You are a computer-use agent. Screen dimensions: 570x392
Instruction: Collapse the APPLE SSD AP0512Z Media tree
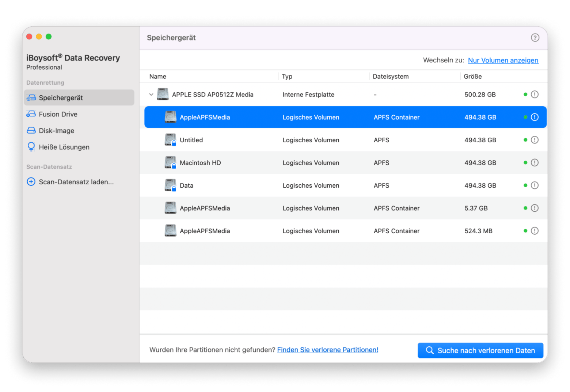pyautogui.click(x=151, y=95)
